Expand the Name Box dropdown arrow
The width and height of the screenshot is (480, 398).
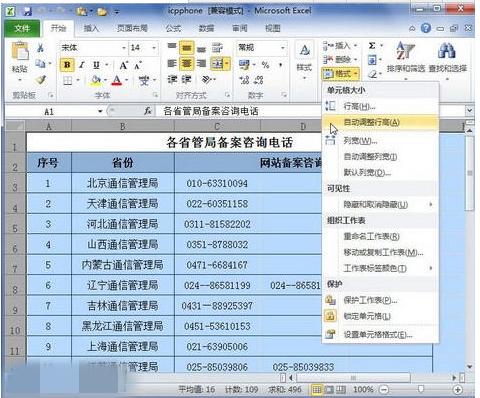pyautogui.click(x=100, y=111)
